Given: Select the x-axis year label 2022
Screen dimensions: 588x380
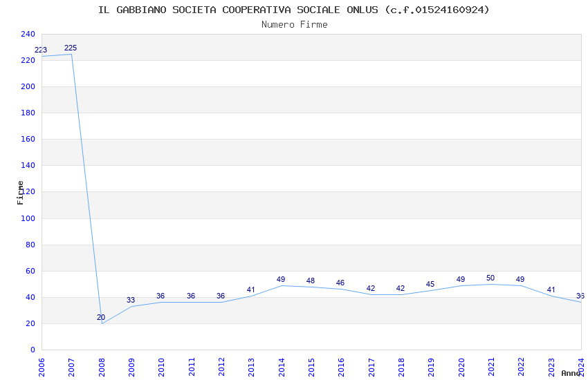Looking at the screenshot, I should pyautogui.click(x=521, y=366).
